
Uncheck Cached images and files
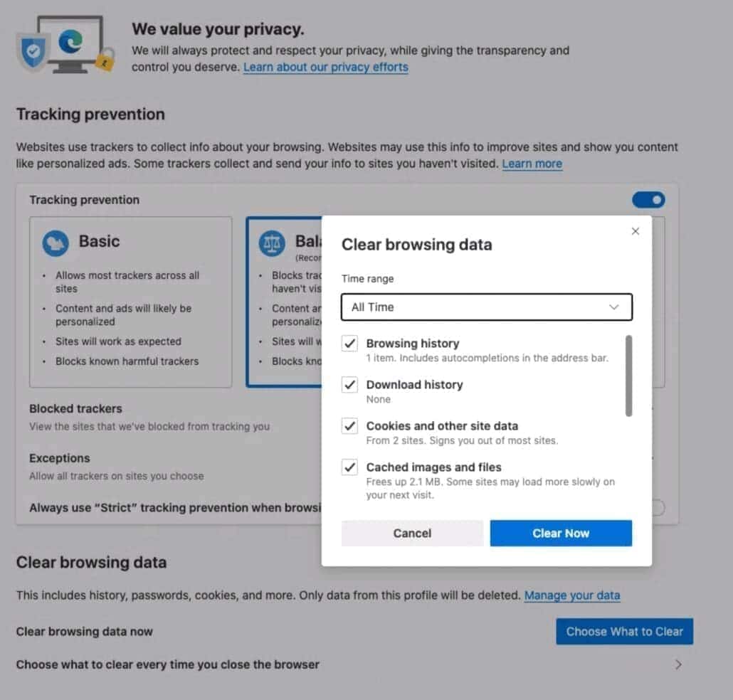tap(349, 467)
